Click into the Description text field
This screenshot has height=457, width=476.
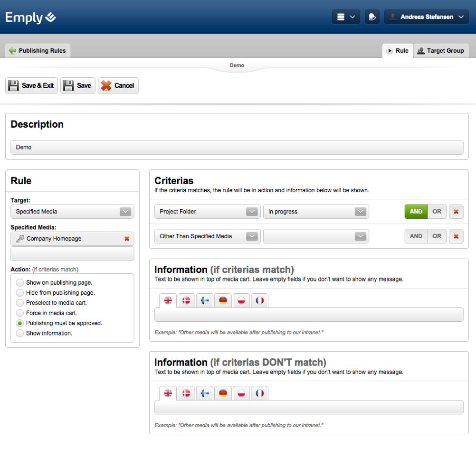(x=237, y=147)
